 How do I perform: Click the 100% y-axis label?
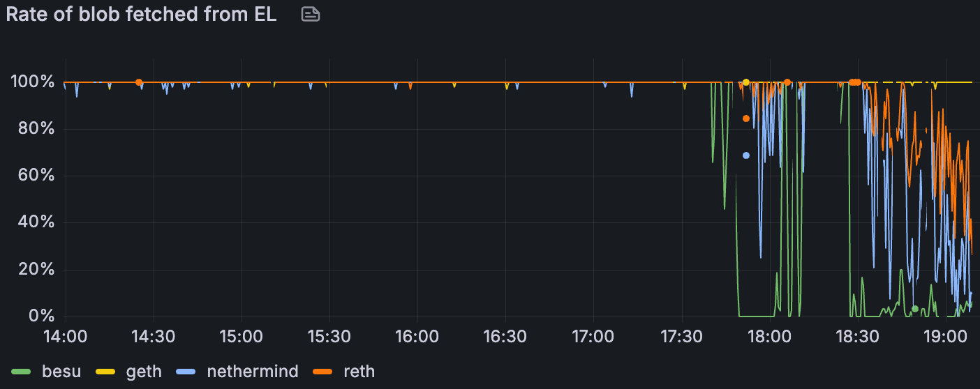[32, 82]
